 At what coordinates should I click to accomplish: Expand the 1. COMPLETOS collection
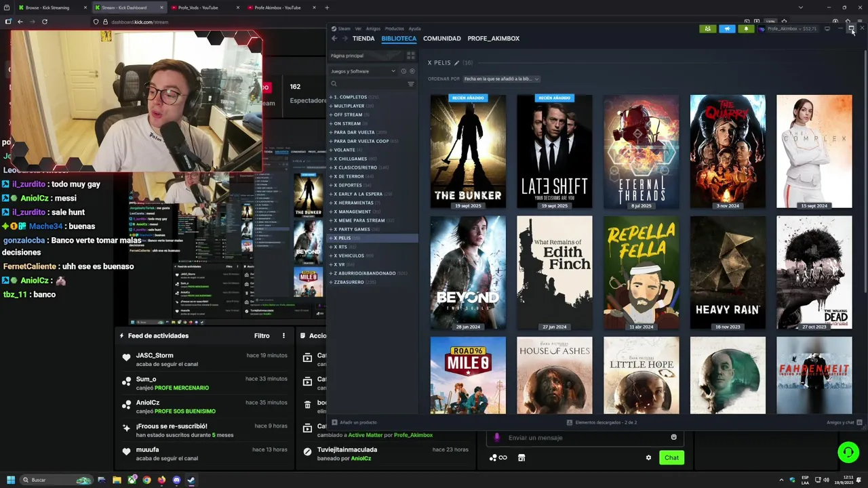(331, 97)
